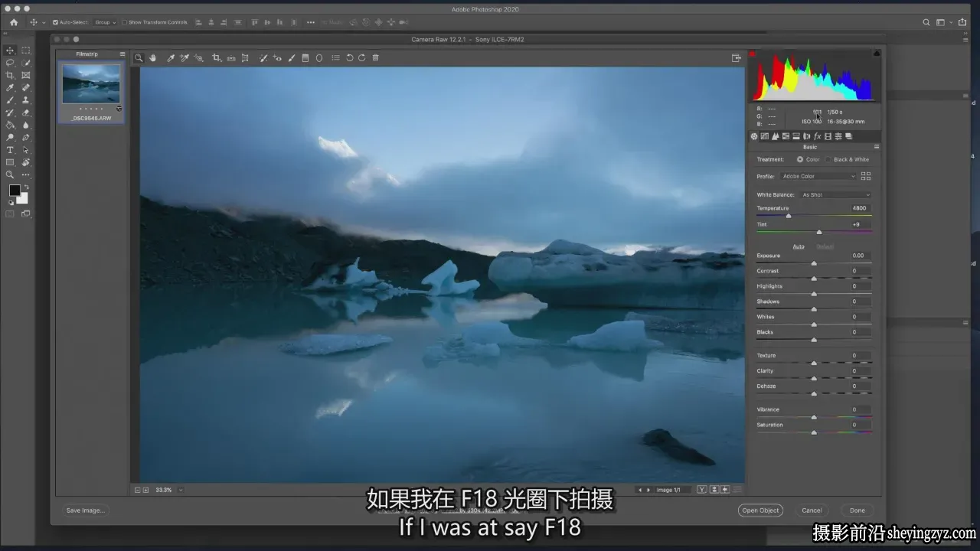Select the Color Sampler tool
Screen dimensions: 980x551
click(x=185, y=58)
